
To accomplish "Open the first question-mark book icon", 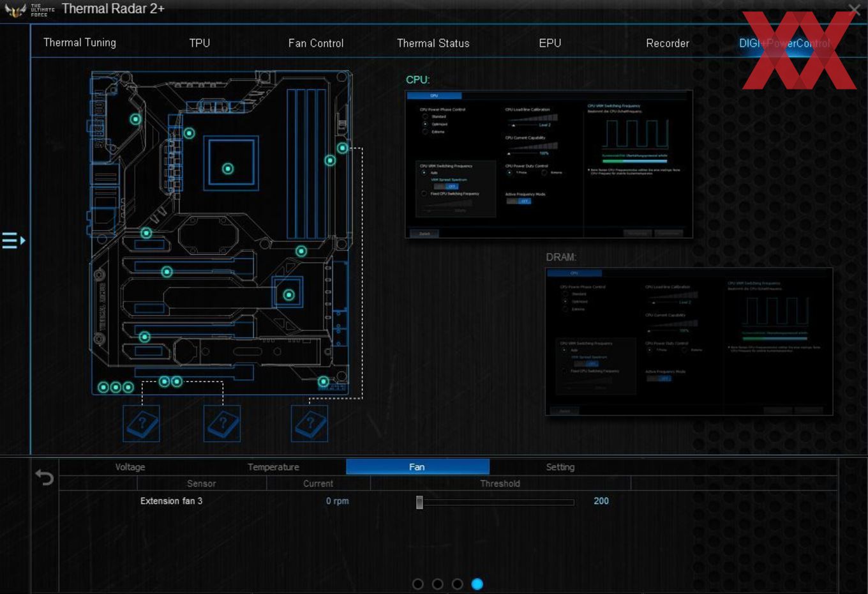I will click(141, 423).
